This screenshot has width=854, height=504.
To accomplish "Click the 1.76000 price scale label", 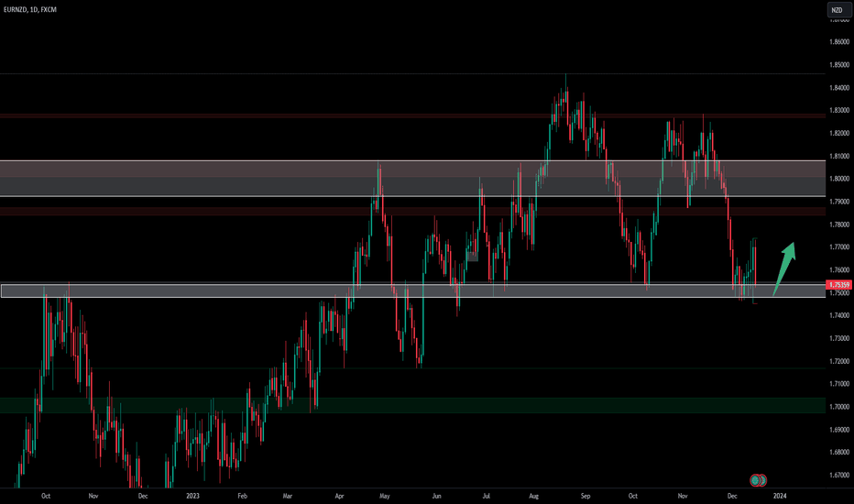I will 839,269.
